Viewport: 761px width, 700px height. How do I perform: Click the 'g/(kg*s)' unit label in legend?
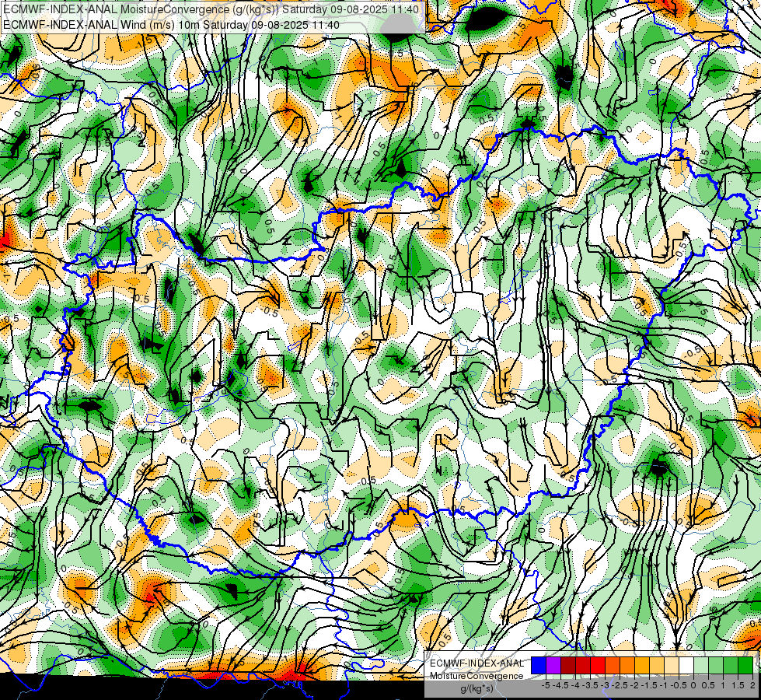coord(476,688)
